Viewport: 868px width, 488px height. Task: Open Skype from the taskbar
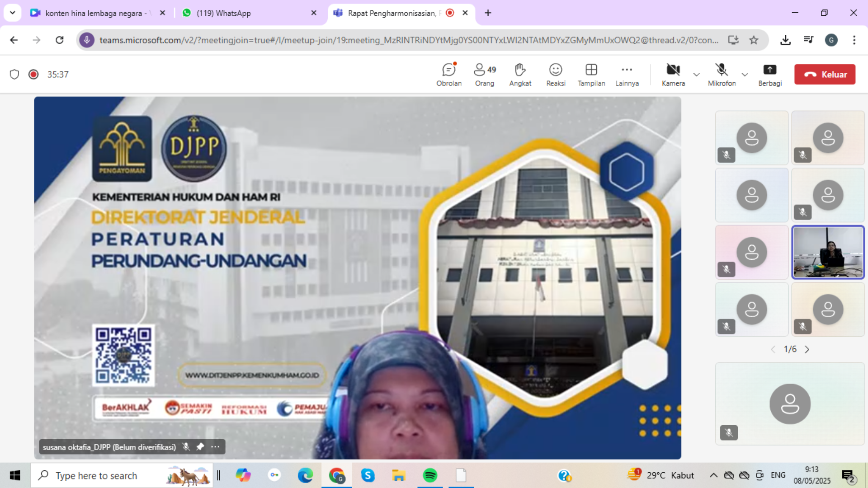(x=368, y=475)
